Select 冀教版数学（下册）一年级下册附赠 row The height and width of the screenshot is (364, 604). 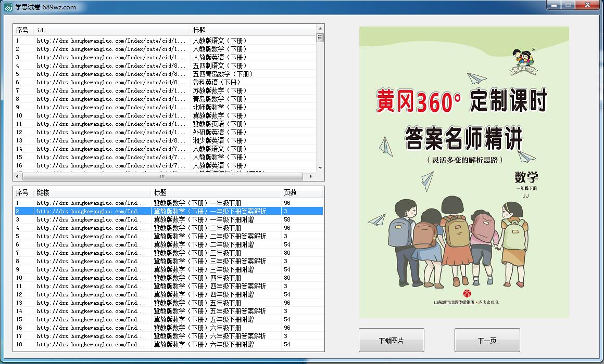(x=169, y=219)
